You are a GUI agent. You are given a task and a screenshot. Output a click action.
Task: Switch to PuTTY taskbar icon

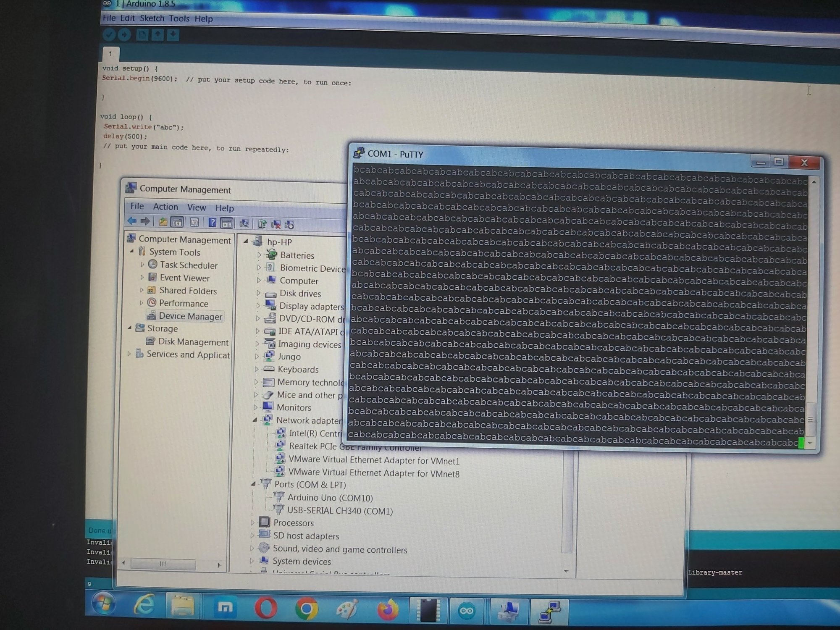(549, 612)
